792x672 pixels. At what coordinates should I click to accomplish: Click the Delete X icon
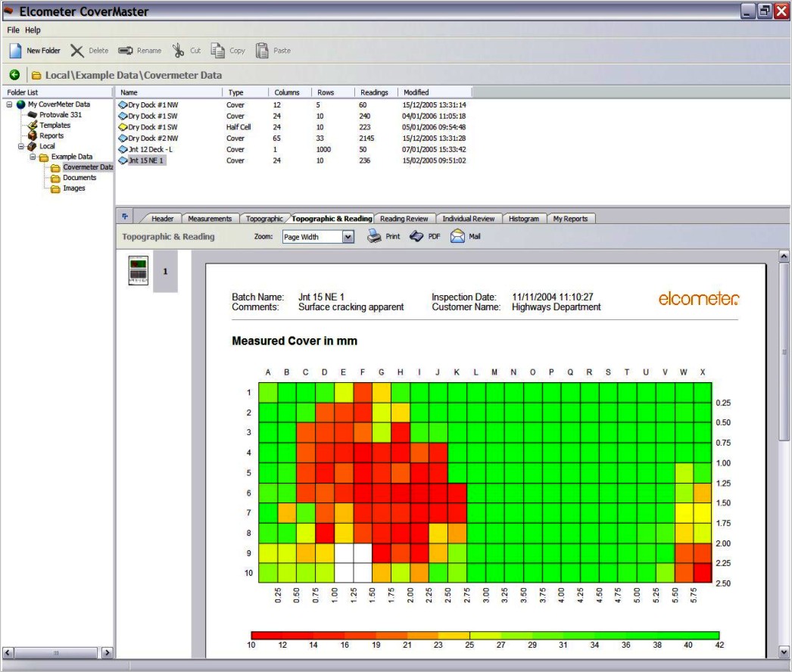76,51
